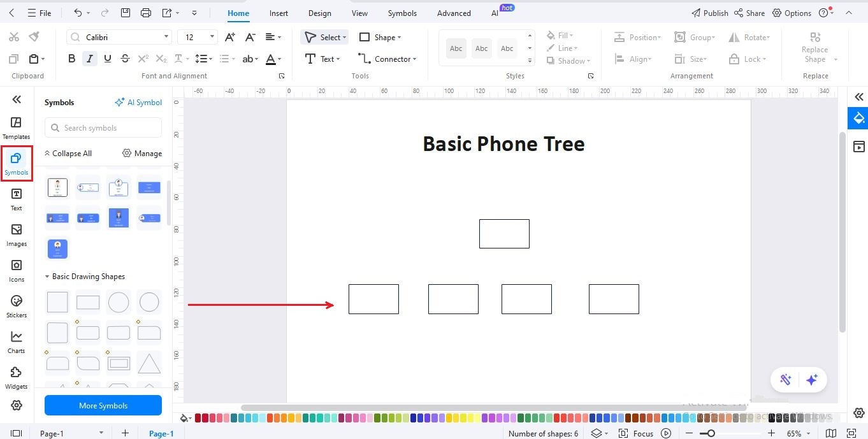Open the File menu
The image size is (868, 439).
coord(41,13)
